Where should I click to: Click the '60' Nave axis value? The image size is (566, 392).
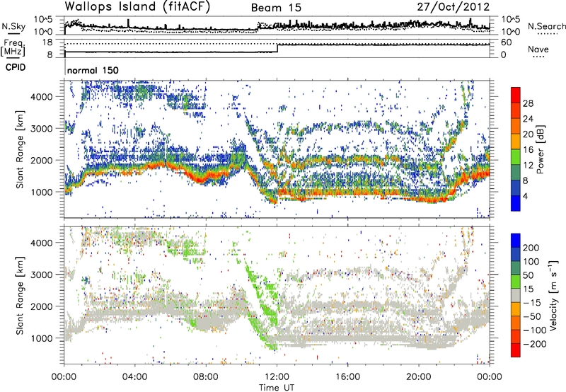tap(507, 42)
